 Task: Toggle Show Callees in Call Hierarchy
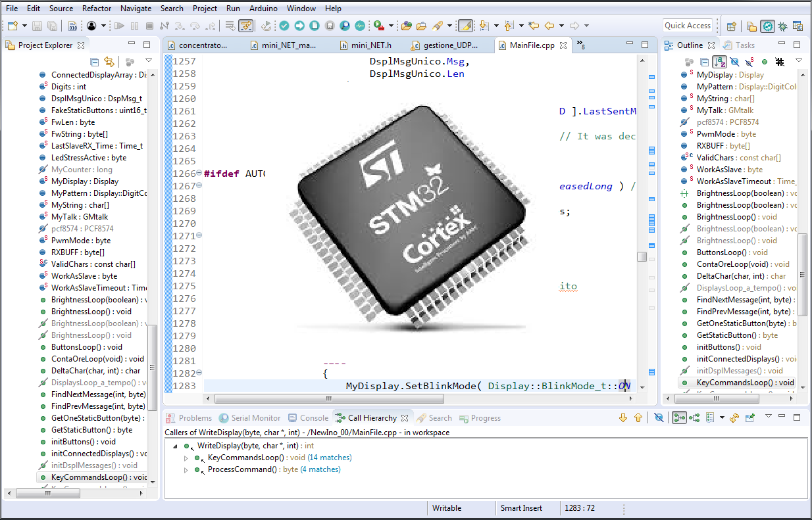[x=694, y=417]
